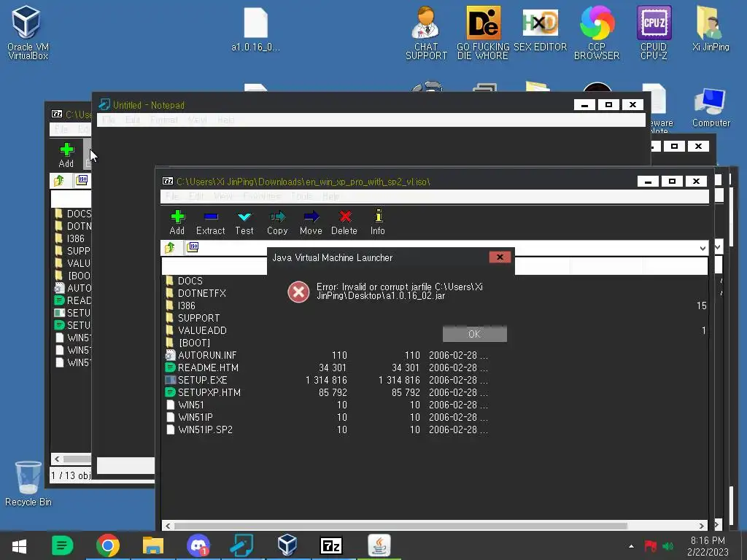The width and height of the screenshot is (747, 560).
Task: Click the VirtualBox cube icon in taskbar
Action: [287, 545]
